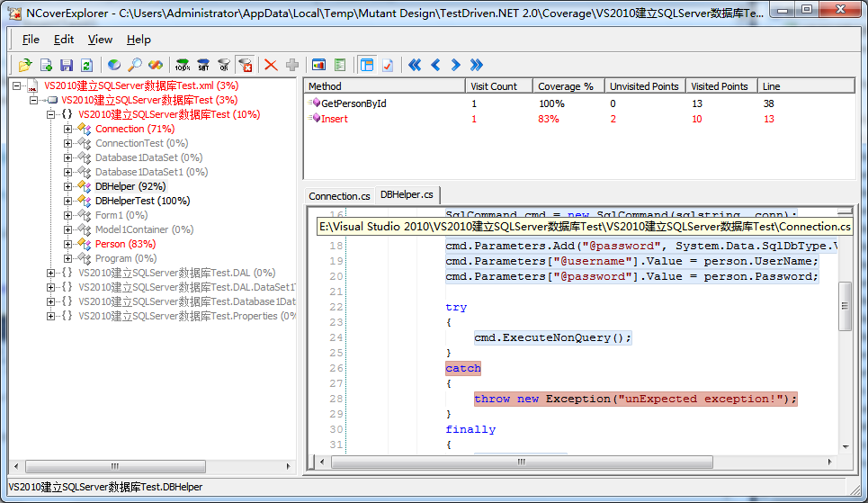
Task: Save with the floppy disk icon
Action: (x=67, y=66)
